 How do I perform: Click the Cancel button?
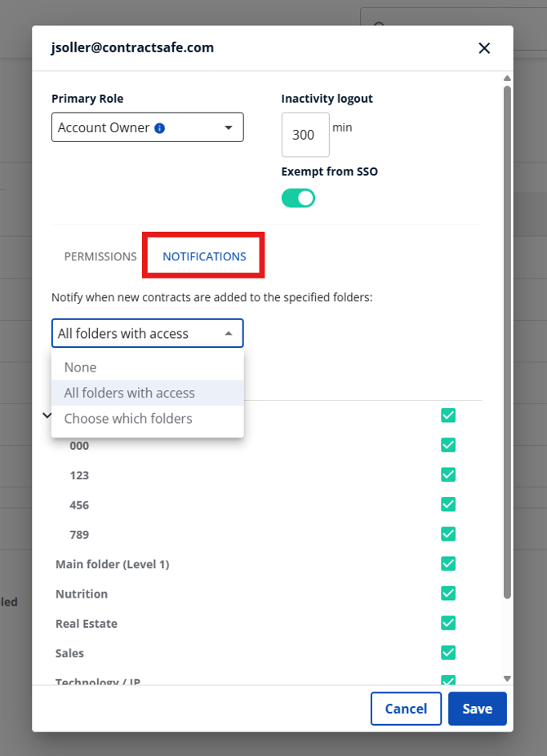(406, 709)
